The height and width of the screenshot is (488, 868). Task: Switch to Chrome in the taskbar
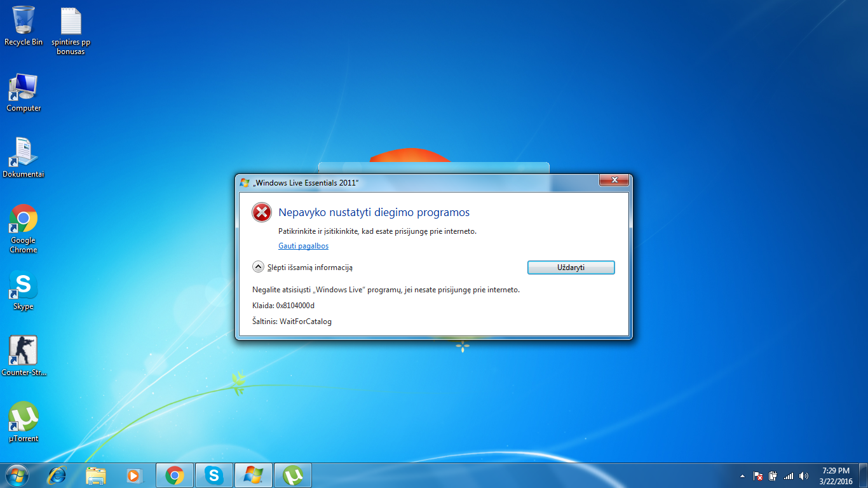point(175,475)
